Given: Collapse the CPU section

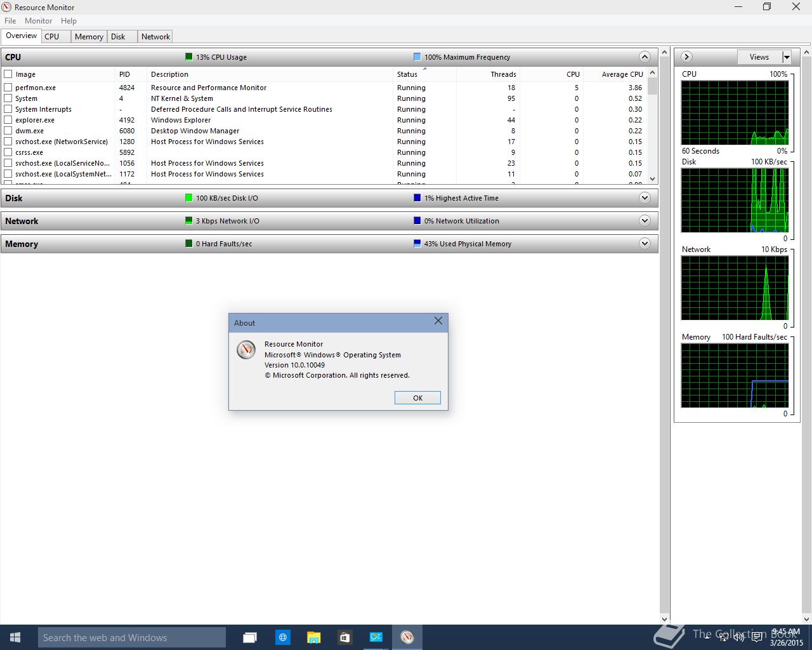Looking at the screenshot, I should (x=645, y=56).
